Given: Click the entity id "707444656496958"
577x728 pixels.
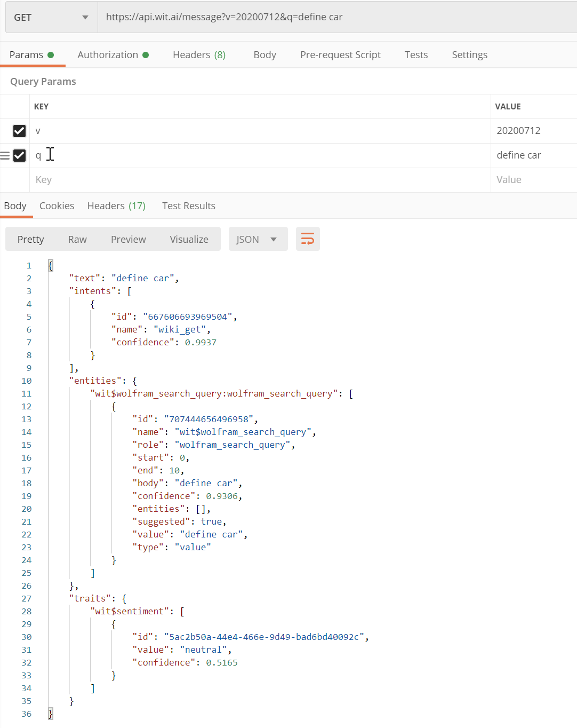Looking at the screenshot, I should tap(209, 419).
